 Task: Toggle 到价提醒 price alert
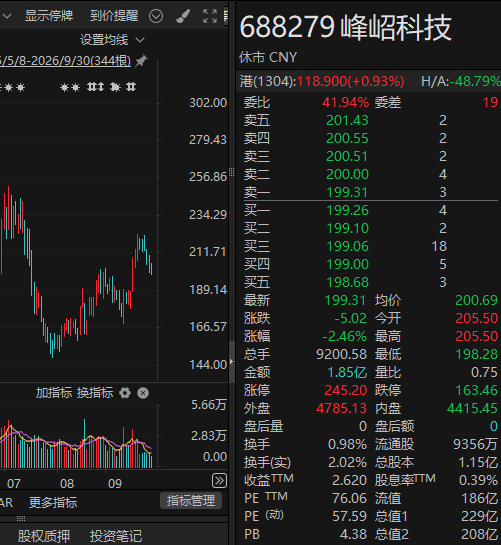[114, 16]
